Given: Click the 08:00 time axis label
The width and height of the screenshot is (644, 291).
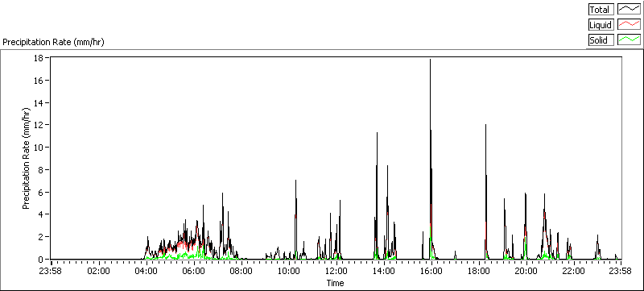Looking at the screenshot, I should (241, 271).
